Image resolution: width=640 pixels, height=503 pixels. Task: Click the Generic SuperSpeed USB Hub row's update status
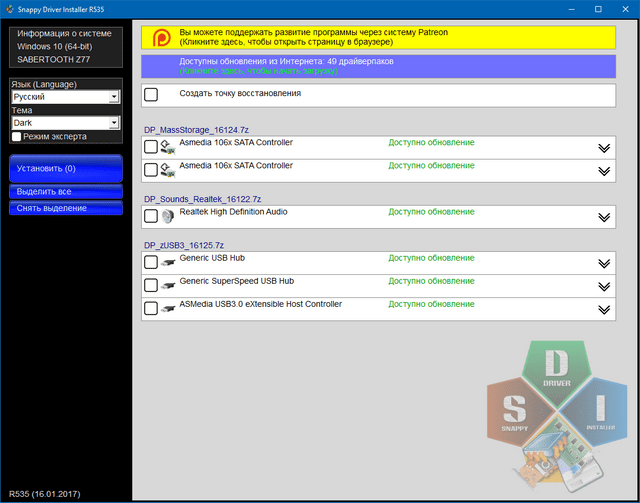pyautogui.click(x=431, y=281)
